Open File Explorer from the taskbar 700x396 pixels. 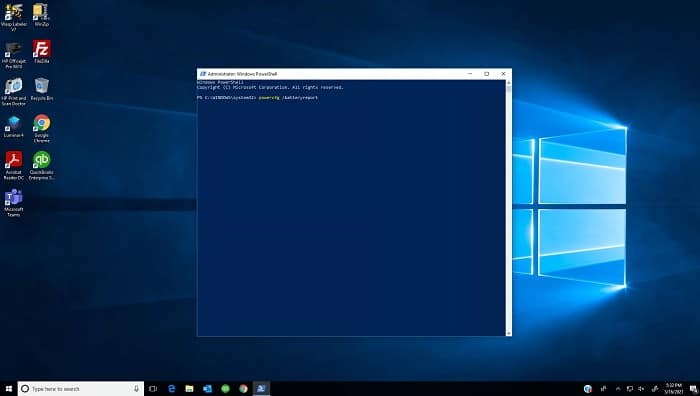189,389
